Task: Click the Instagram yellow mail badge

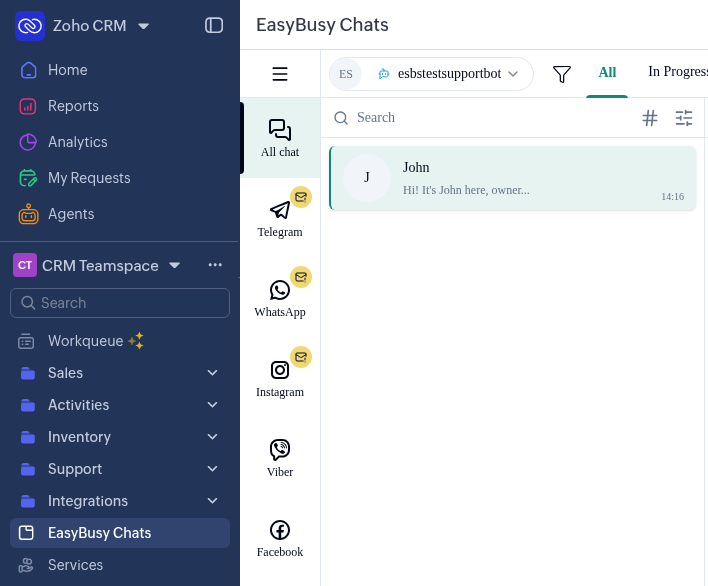Action: (301, 357)
